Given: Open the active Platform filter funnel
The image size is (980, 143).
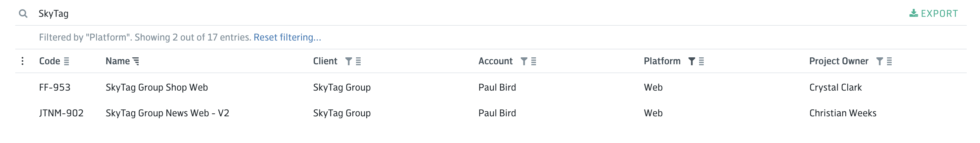Looking at the screenshot, I should 691,61.
